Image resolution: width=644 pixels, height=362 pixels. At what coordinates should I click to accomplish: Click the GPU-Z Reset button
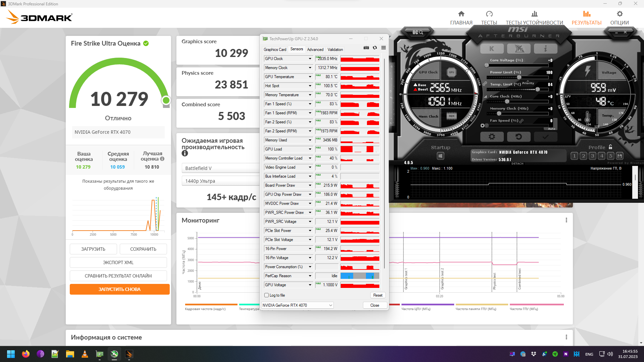[378, 295]
